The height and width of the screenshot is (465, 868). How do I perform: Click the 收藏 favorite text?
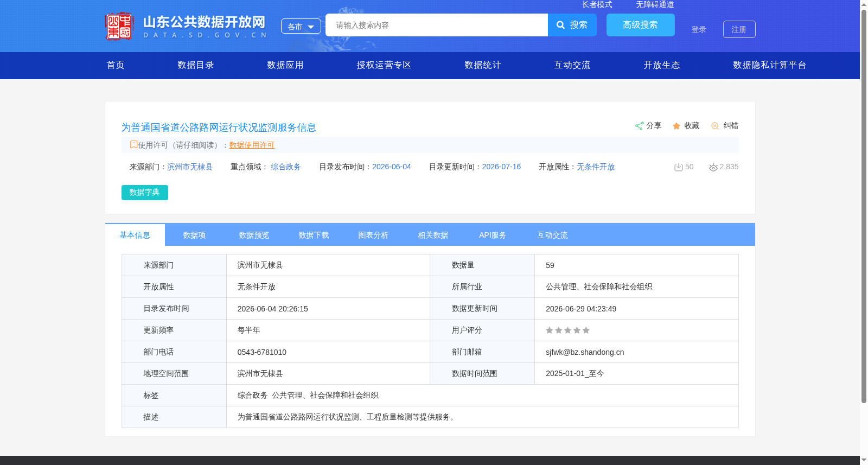692,126
